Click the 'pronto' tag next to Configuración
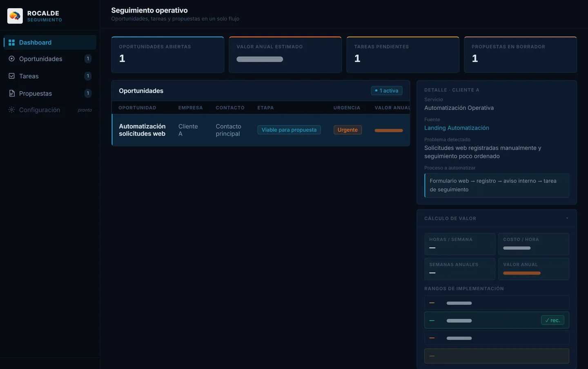 (x=85, y=110)
